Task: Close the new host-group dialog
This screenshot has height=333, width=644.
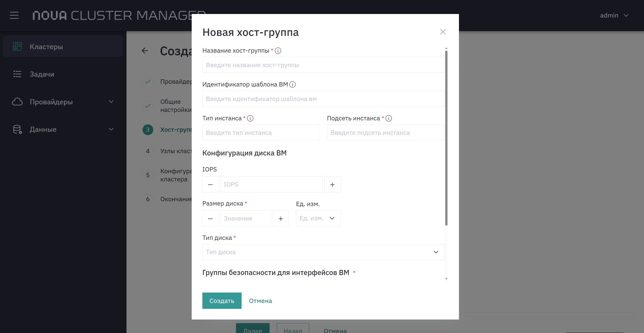Action: pos(443,32)
